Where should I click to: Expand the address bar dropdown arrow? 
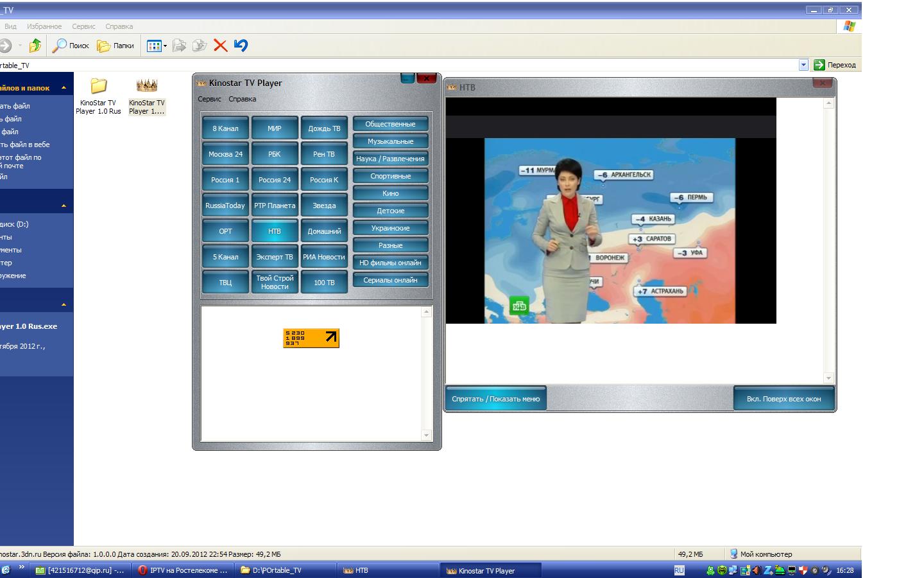point(803,65)
